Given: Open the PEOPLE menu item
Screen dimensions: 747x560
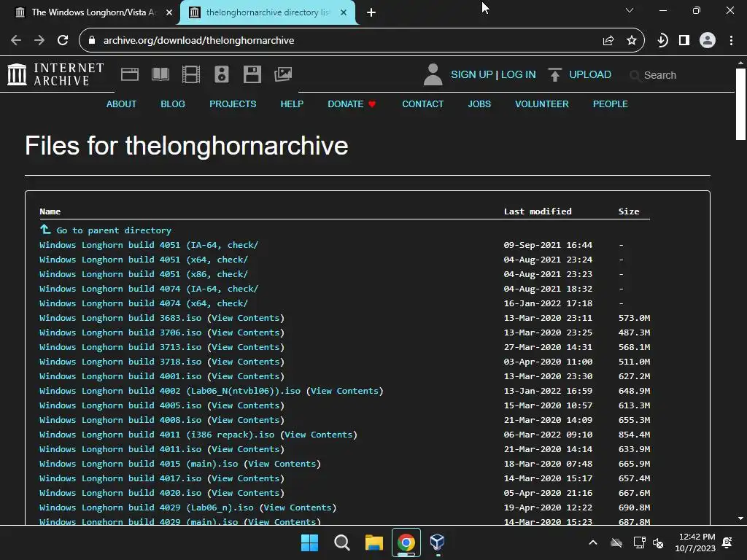Looking at the screenshot, I should point(611,104).
